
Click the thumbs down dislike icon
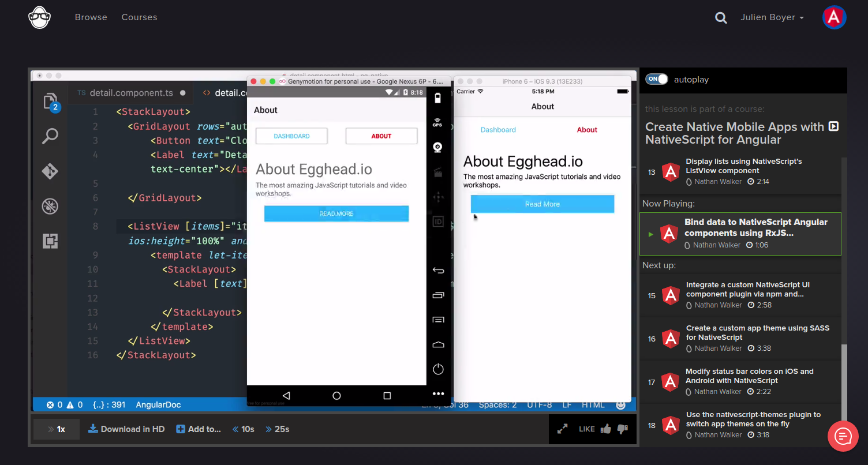[x=622, y=429]
